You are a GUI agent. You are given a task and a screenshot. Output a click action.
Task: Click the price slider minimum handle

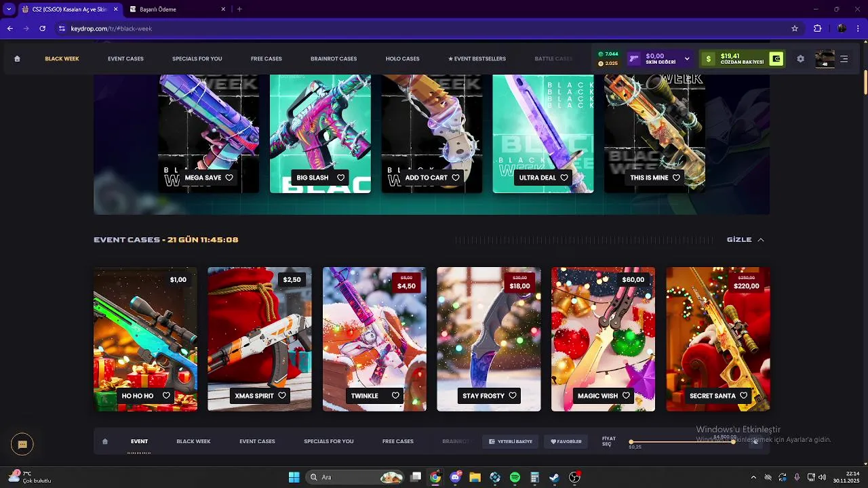point(631,442)
